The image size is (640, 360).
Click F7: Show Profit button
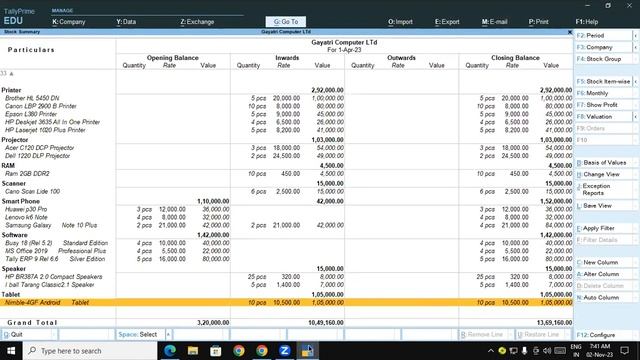click(604, 105)
